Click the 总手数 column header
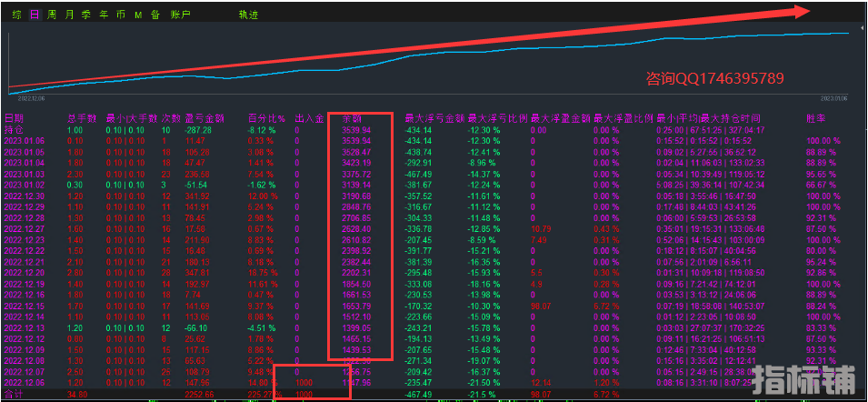The width and height of the screenshot is (868, 402). pyautogui.click(x=80, y=119)
